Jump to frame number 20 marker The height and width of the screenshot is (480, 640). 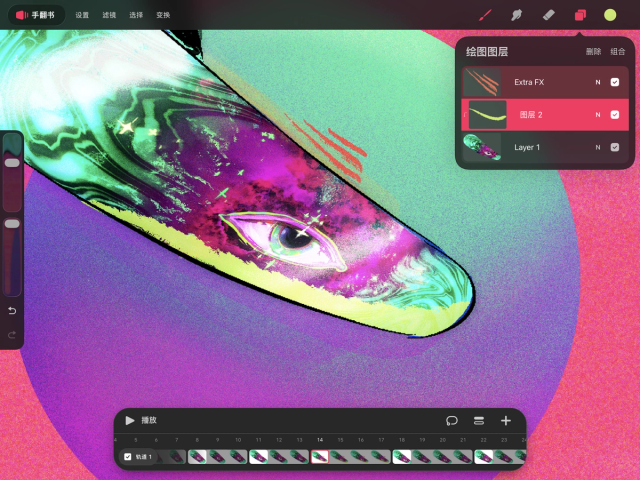pyautogui.click(x=443, y=440)
